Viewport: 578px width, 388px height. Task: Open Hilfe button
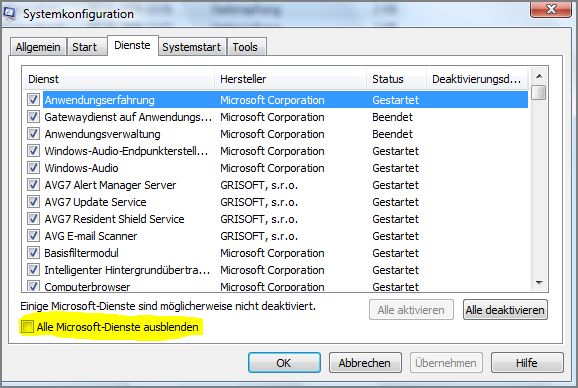[527, 363]
